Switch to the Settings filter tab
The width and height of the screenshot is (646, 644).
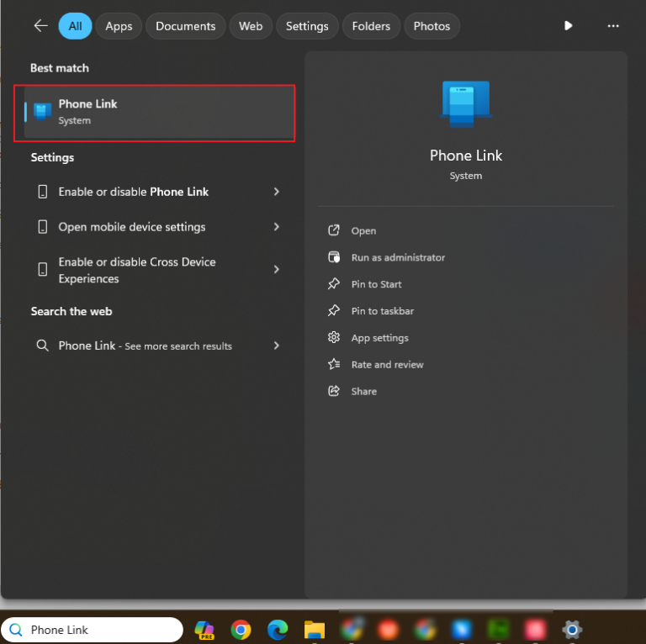click(307, 26)
